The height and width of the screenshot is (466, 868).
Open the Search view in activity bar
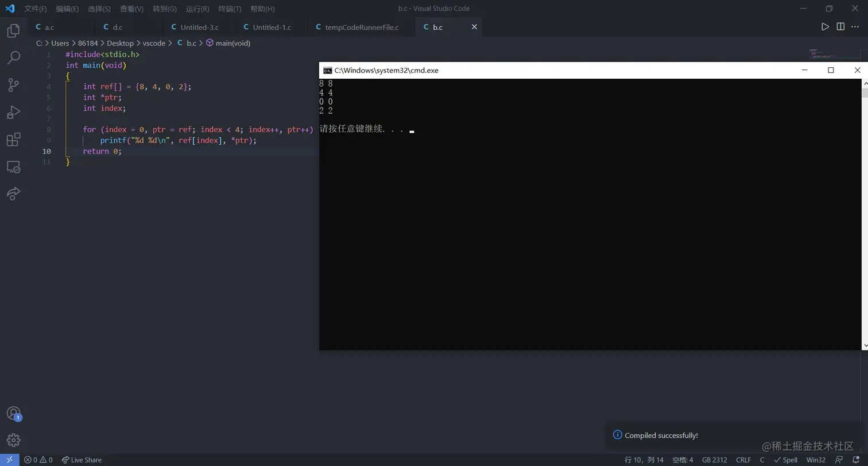click(13, 57)
